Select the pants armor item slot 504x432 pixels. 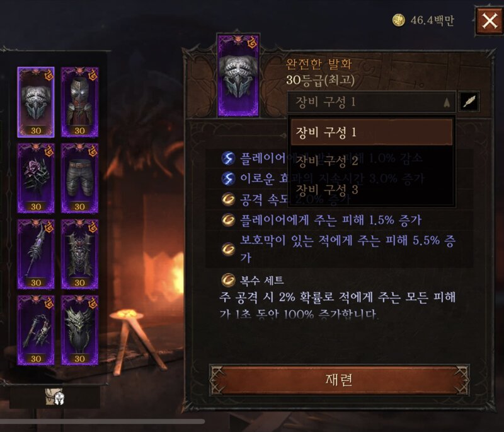tap(80, 178)
